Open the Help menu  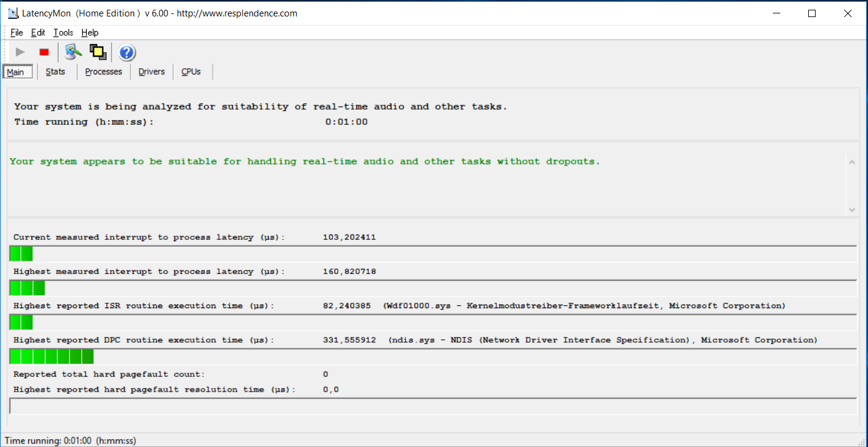(x=90, y=33)
